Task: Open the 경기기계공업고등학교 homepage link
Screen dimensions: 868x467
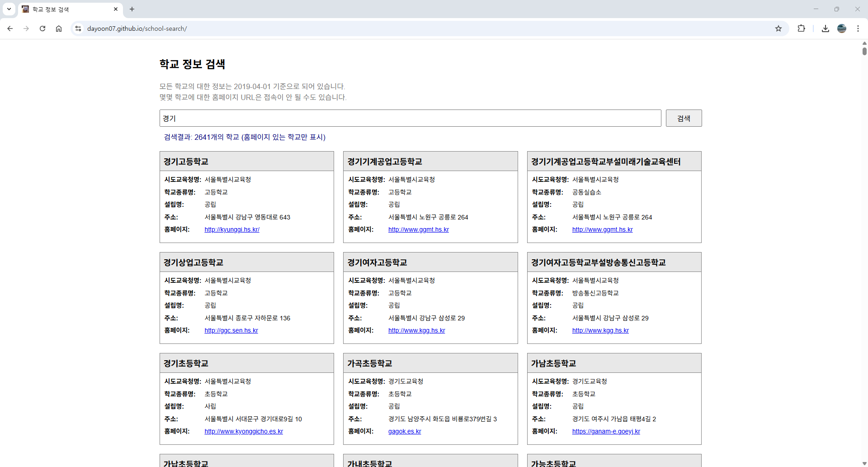Action: point(419,229)
